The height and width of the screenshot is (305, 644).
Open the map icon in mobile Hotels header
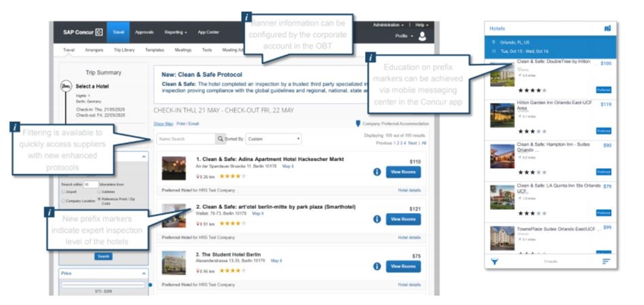point(608,28)
